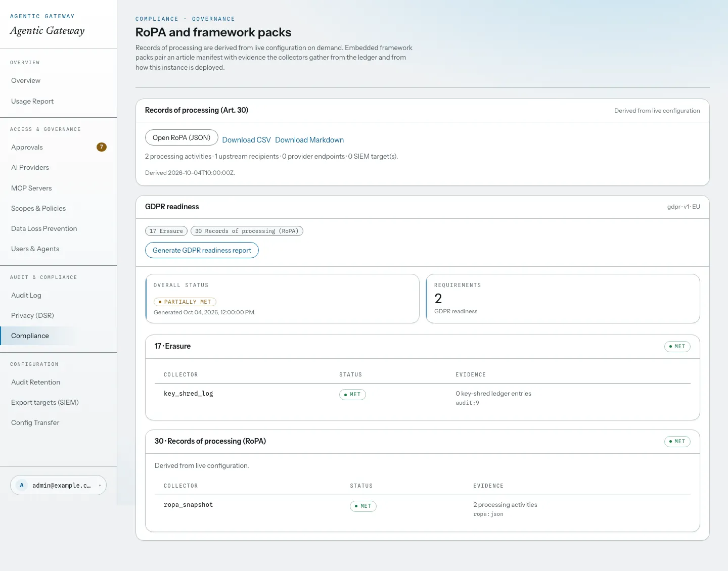Click the Agentic Gateway logo title
Image resolution: width=728 pixels, height=571 pixels.
47,31
